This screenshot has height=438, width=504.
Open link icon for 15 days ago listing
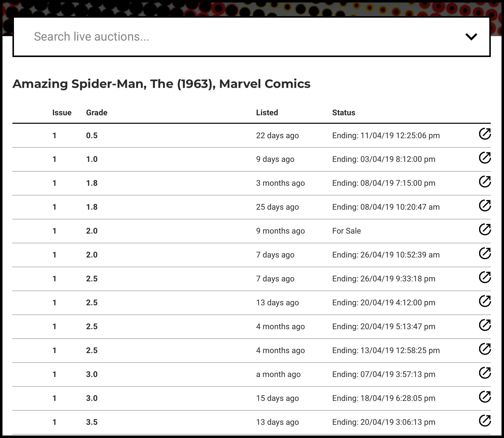(485, 397)
